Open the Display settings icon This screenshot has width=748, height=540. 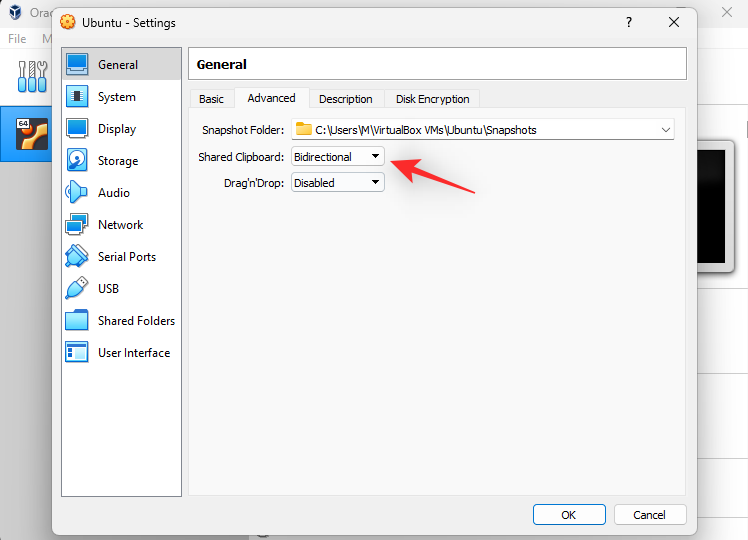[x=77, y=129]
